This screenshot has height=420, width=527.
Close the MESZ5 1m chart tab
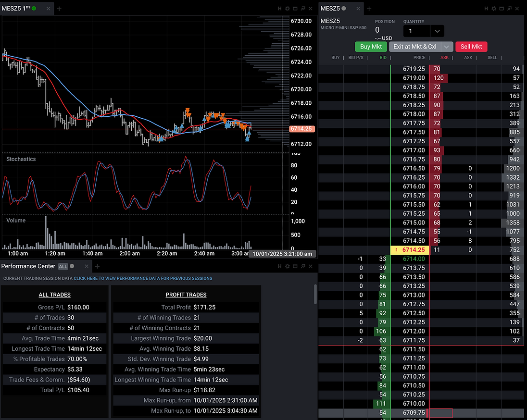[x=49, y=9]
